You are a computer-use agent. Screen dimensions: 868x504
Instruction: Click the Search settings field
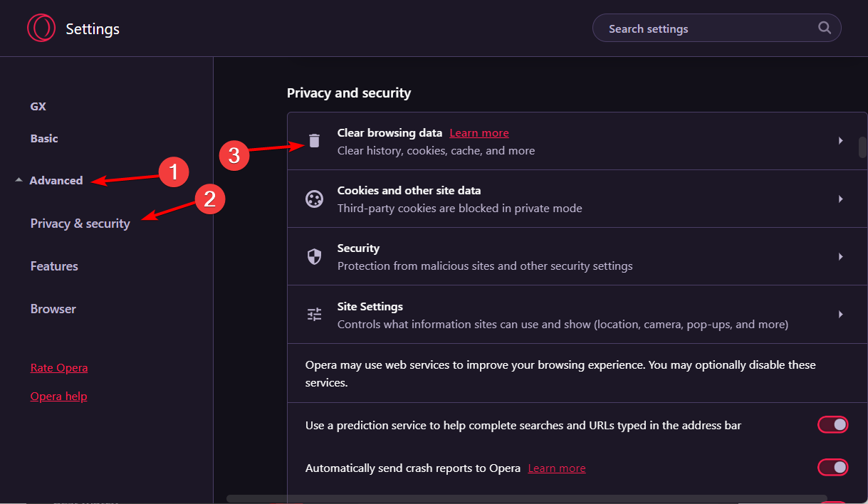pos(716,28)
